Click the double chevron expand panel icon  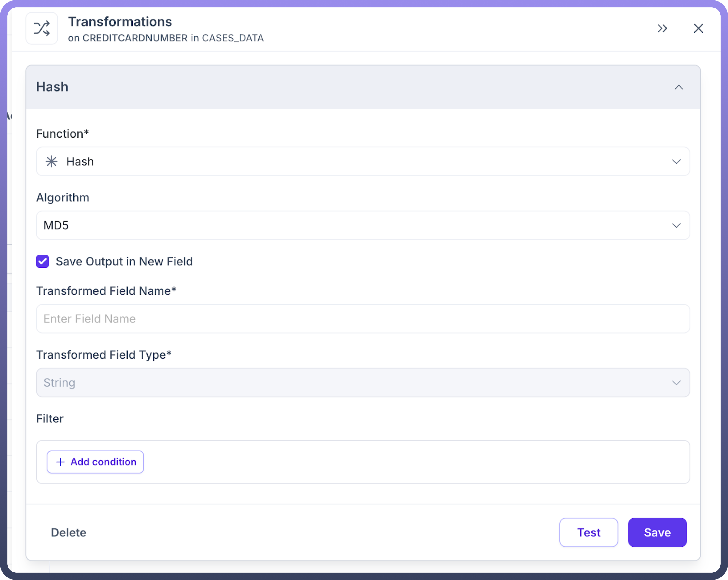coord(662,28)
